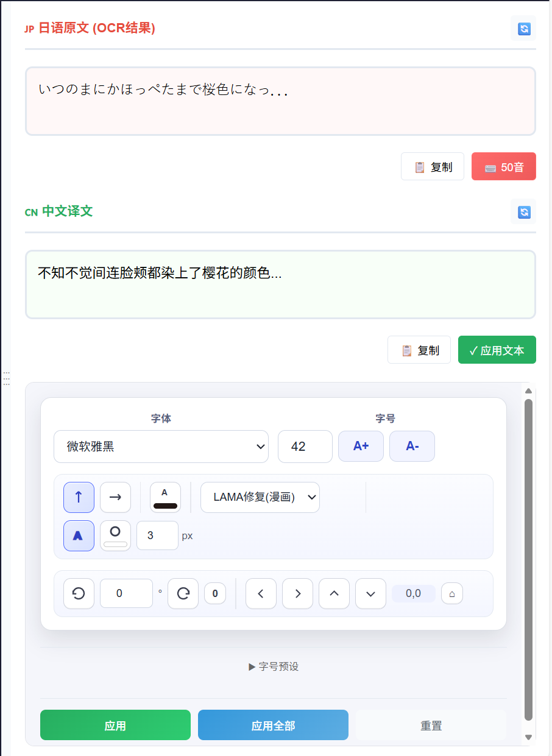552x756 pixels.
Task: Open the 50音 keyboard
Action: (x=503, y=166)
